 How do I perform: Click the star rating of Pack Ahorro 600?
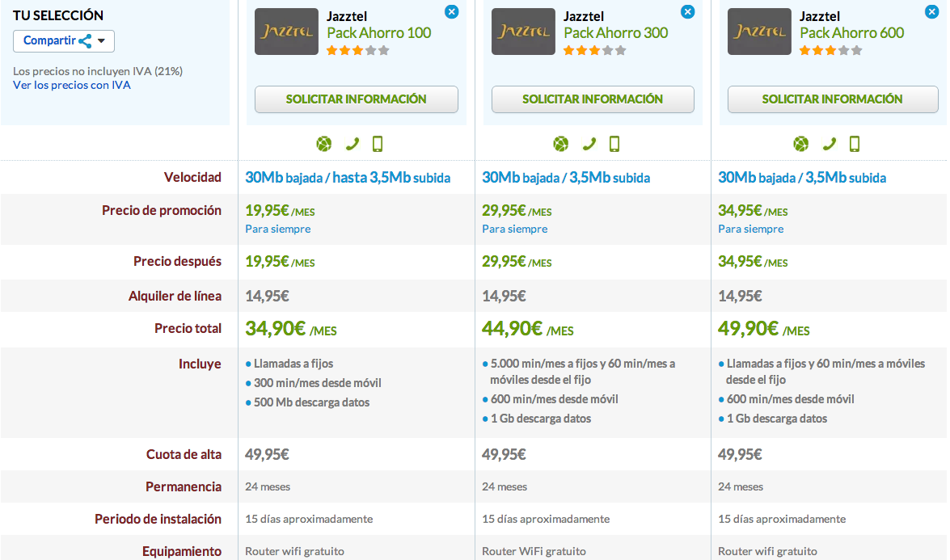tap(830, 50)
